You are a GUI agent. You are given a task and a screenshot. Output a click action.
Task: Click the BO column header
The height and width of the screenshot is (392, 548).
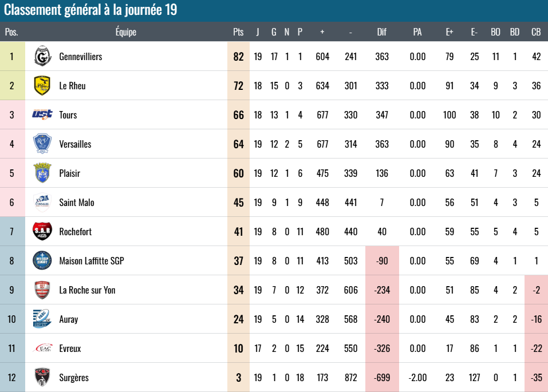pos(495,32)
